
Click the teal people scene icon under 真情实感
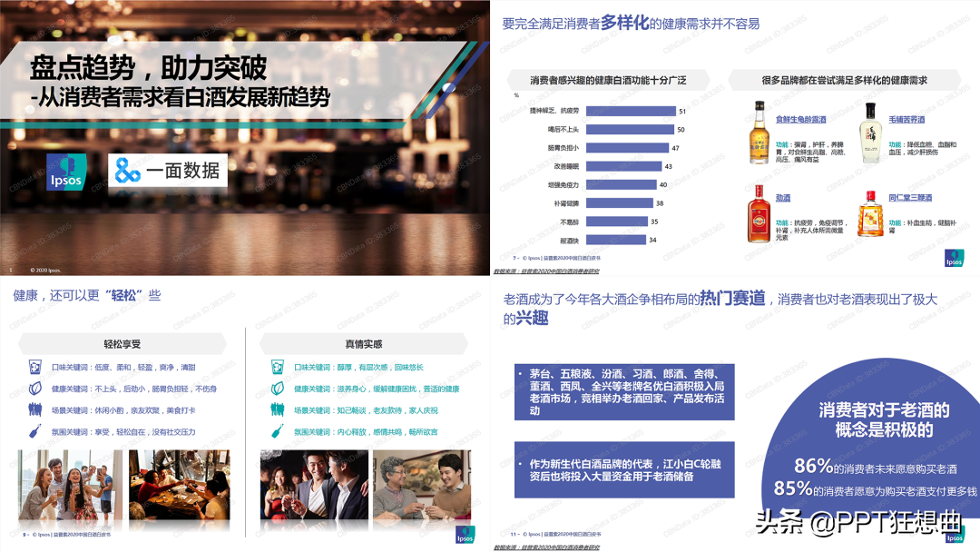pos(278,410)
